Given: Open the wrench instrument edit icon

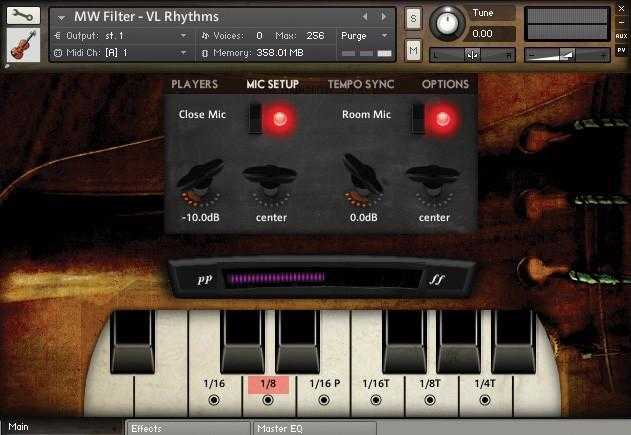Looking at the screenshot, I should (23, 15).
